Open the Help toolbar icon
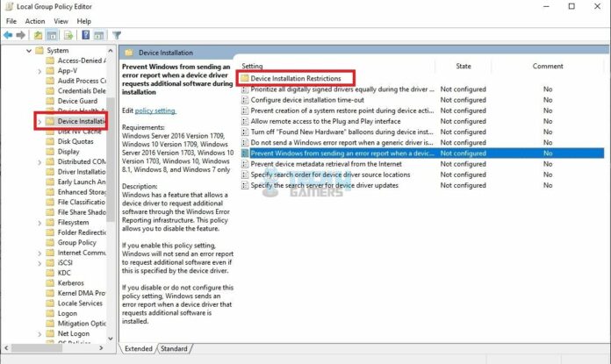This screenshot has width=611, height=364. coord(86,35)
